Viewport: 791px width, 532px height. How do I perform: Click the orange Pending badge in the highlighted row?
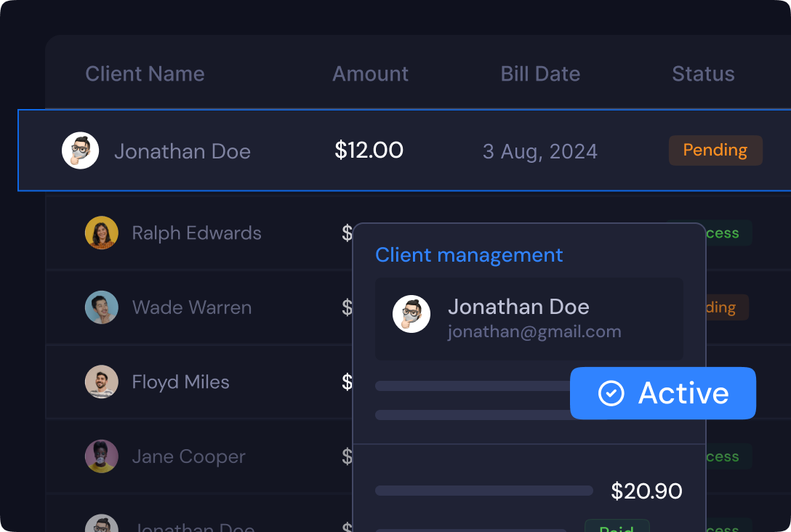coord(715,150)
